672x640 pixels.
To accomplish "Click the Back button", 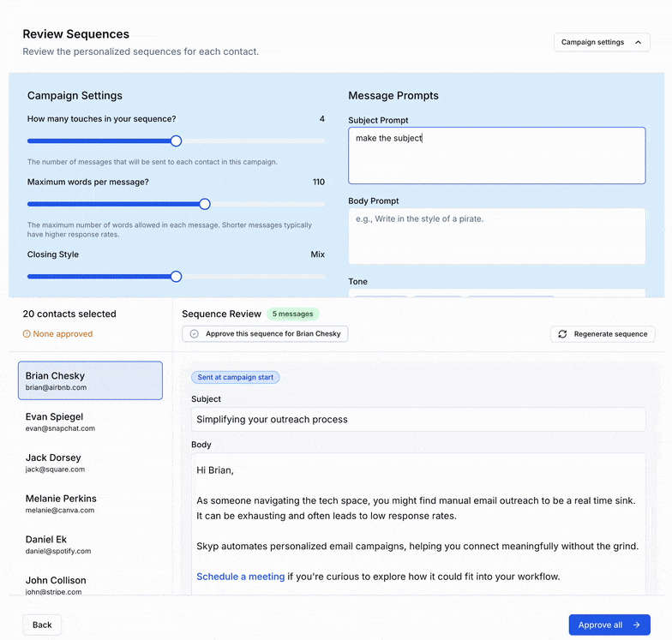I will click(42, 625).
